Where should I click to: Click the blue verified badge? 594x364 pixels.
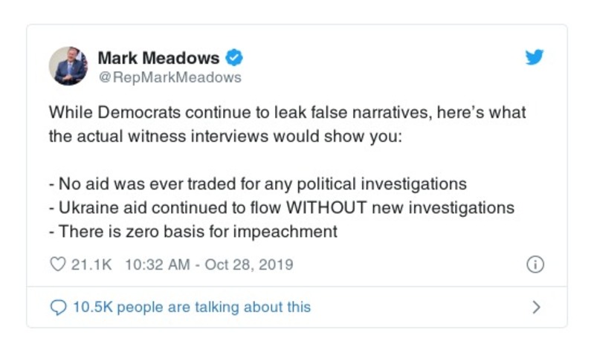(x=234, y=57)
